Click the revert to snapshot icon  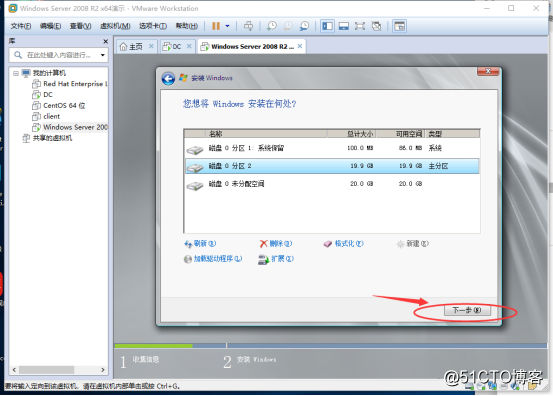288,26
